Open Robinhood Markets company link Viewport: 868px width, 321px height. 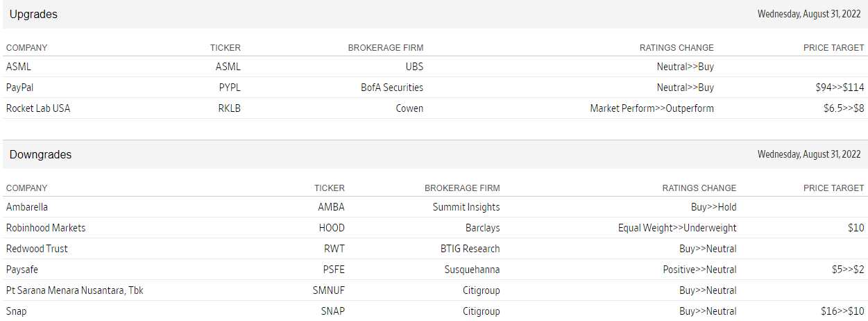[46, 228]
